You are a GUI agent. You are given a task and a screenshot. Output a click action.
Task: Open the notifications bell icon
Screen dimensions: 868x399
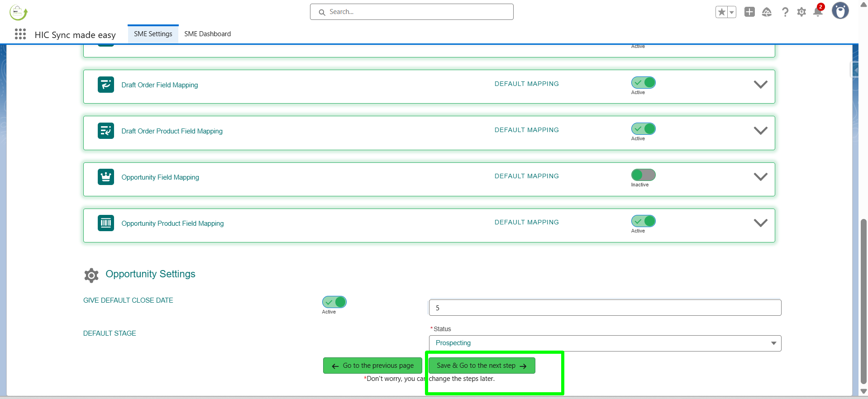(818, 12)
